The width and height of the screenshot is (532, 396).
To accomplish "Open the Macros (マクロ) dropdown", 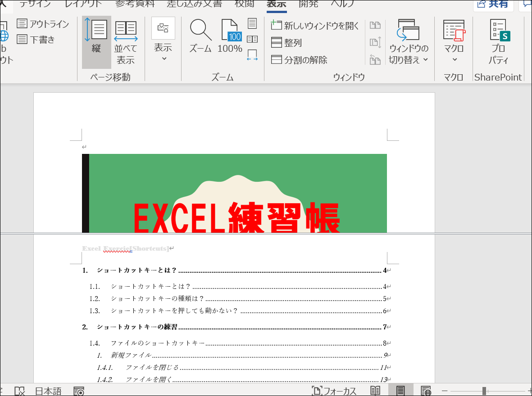I will point(454,40).
